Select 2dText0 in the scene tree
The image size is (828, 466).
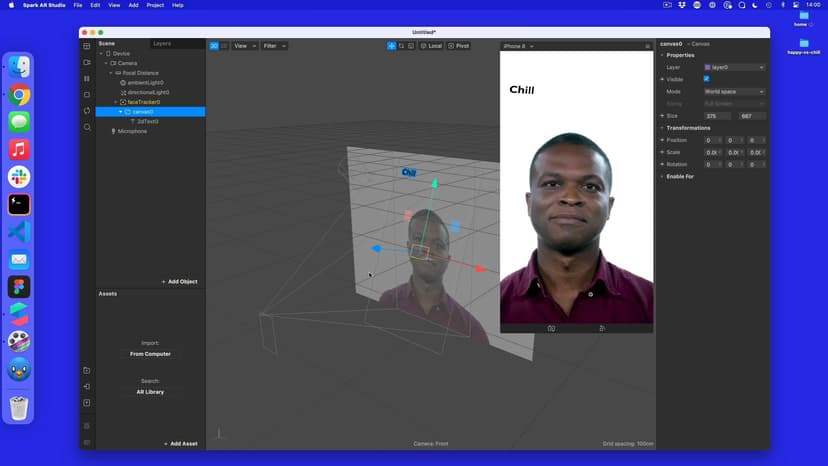(147, 122)
